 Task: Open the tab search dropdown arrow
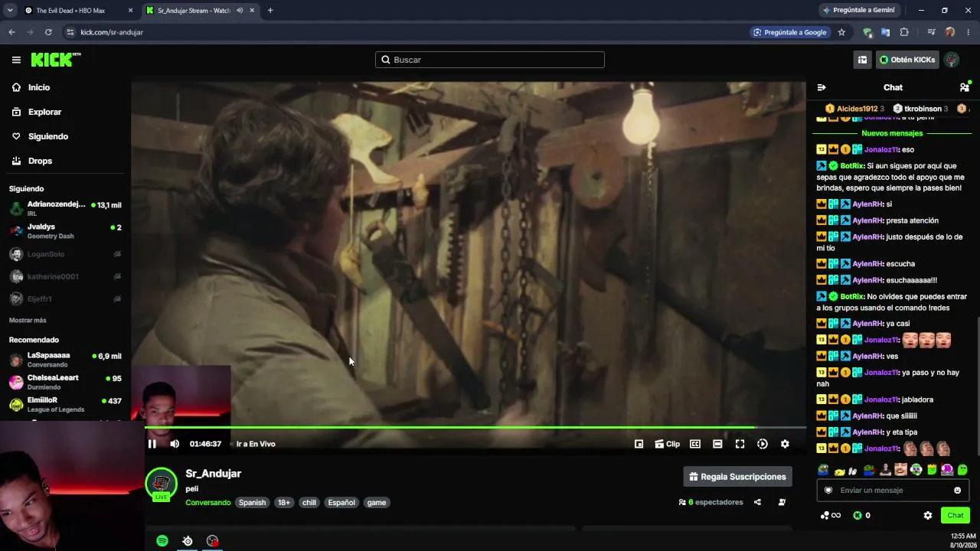pos(9,11)
